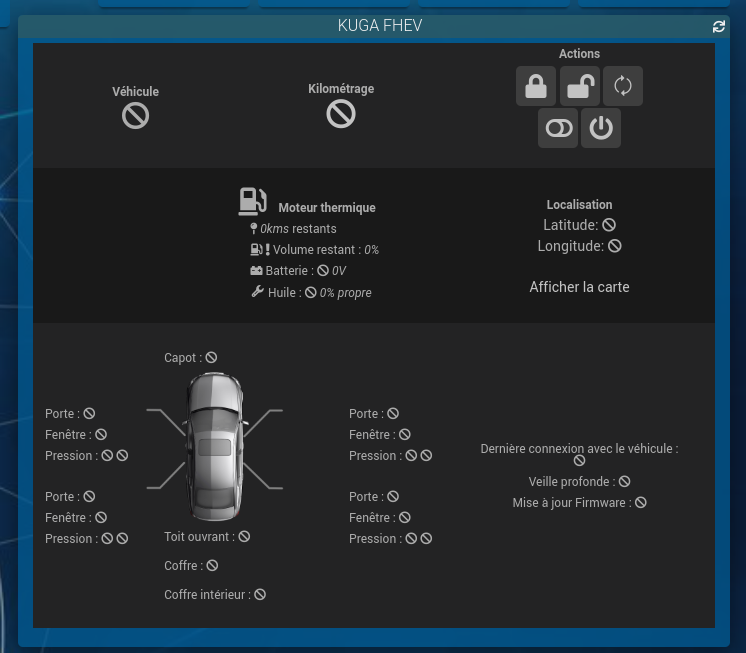Click the Actions heading
This screenshot has width=746, height=653.
579,54
